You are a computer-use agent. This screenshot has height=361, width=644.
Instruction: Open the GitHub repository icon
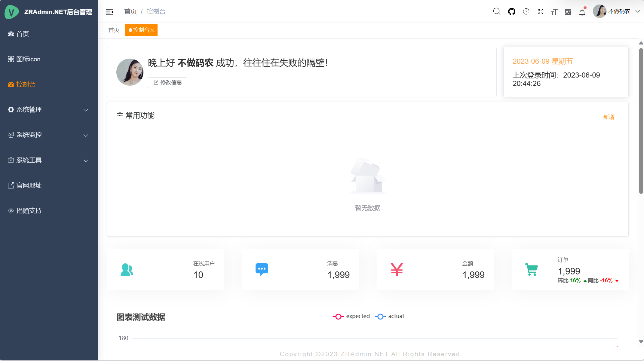tap(511, 11)
